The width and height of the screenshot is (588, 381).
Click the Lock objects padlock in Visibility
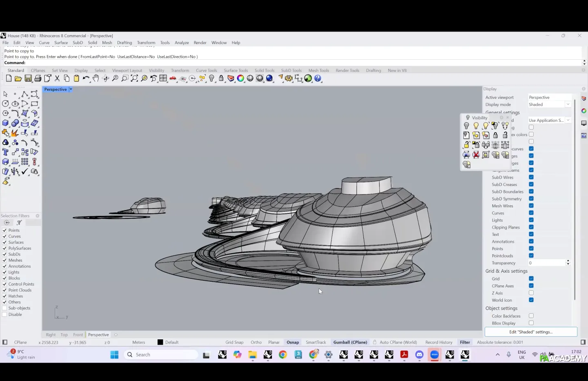(x=495, y=135)
